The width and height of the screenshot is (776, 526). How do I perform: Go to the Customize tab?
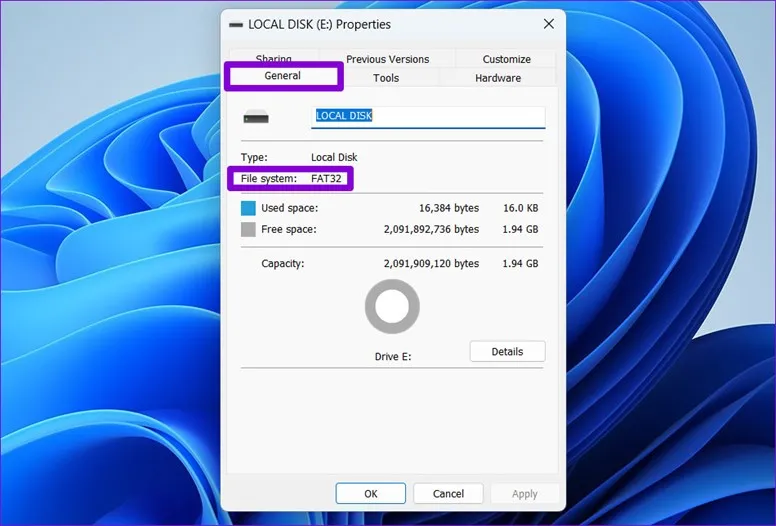pyautogui.click(x=506, y=59)
